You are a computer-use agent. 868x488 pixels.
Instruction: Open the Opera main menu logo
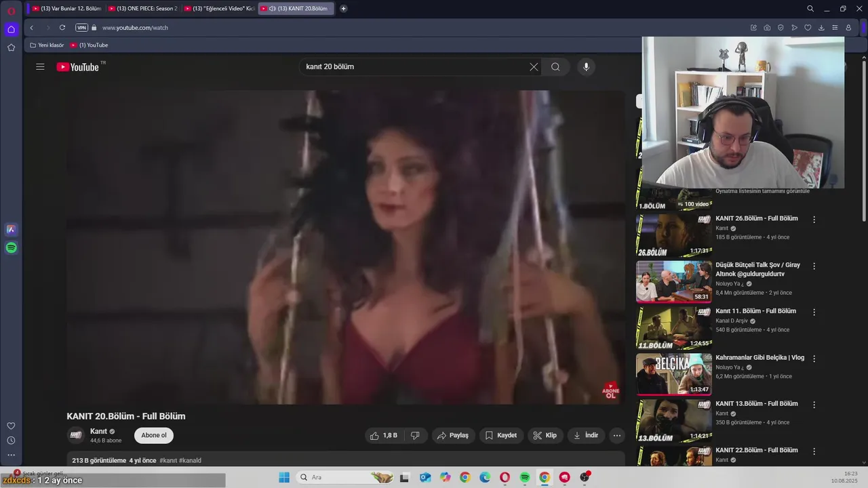click(x=11, y=11)
